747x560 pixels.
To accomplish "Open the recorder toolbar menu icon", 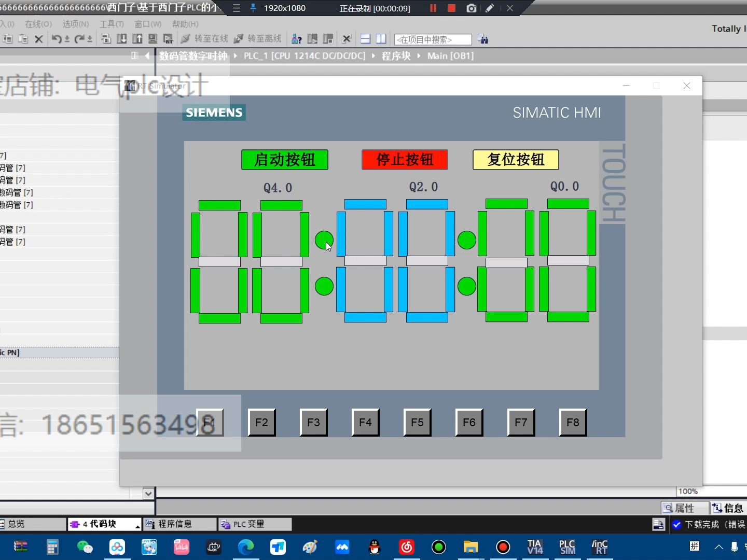I will (x=237, y=8).
